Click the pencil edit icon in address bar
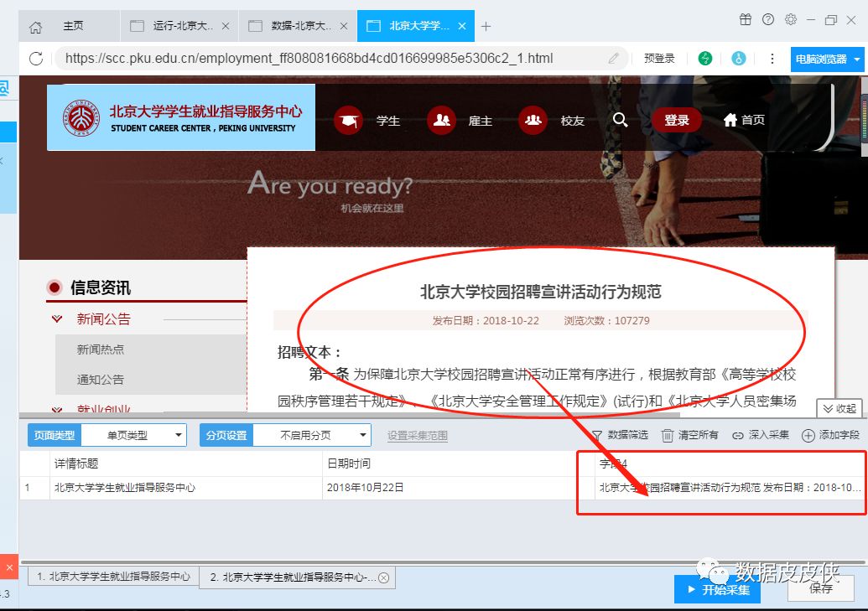The image size is (868, 611). pos(613,58)
